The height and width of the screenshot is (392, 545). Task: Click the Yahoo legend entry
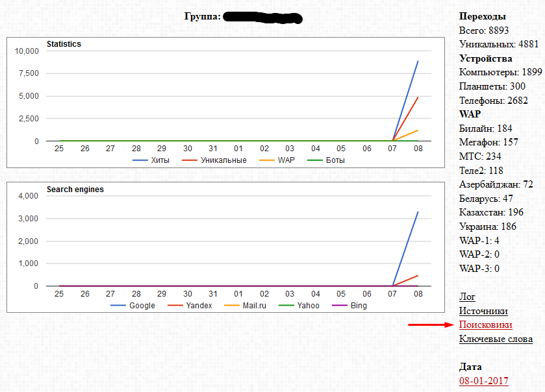[299, 306]
